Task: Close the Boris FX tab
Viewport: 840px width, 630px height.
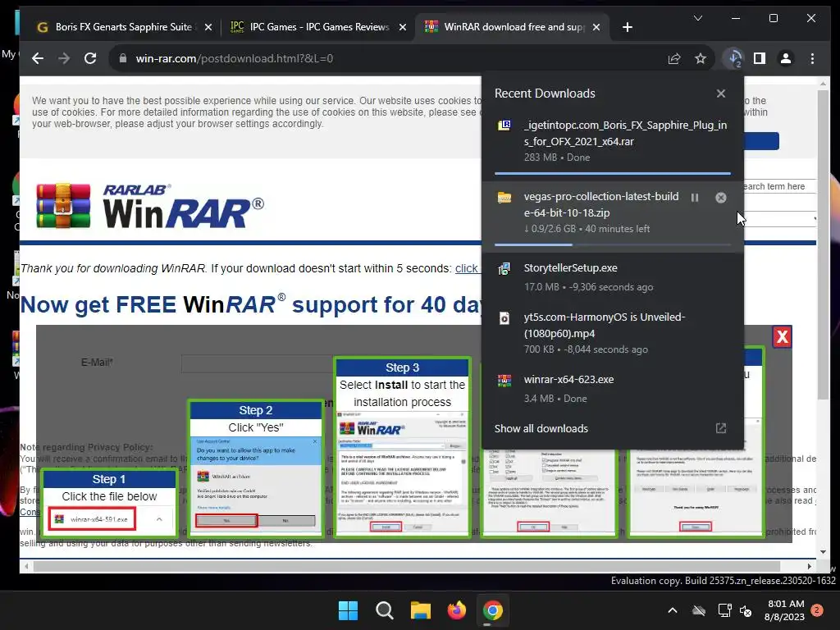Action: pyautogui.click(x=208, y=27)
